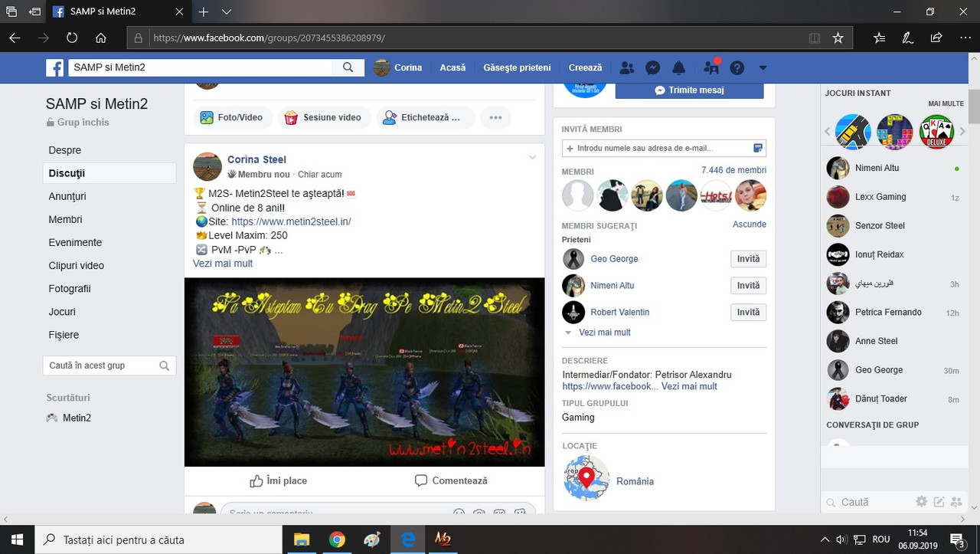
Task: Click the add notes pen icon
Action: (x=907, y=38)
